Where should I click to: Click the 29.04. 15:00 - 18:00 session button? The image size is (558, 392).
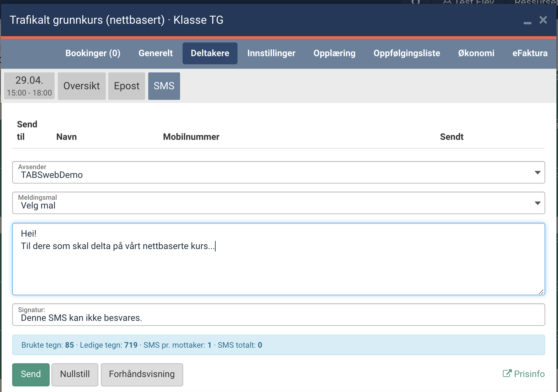point(29,86)
